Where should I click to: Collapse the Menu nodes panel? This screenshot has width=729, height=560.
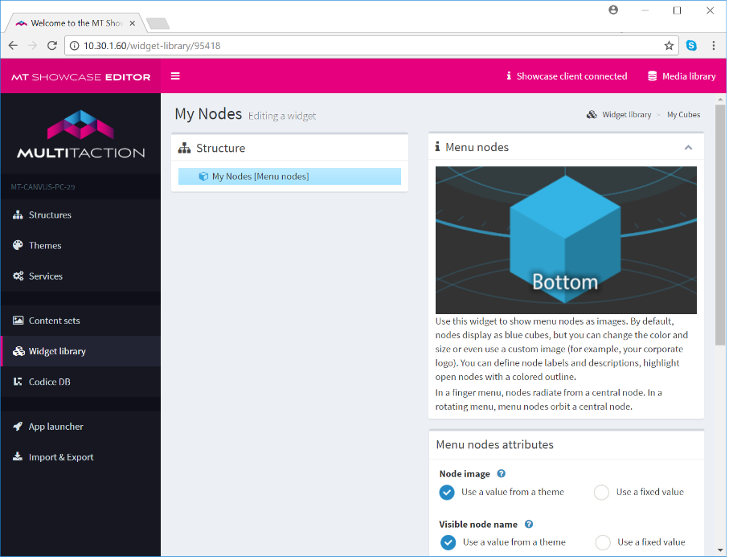point(688,147)
